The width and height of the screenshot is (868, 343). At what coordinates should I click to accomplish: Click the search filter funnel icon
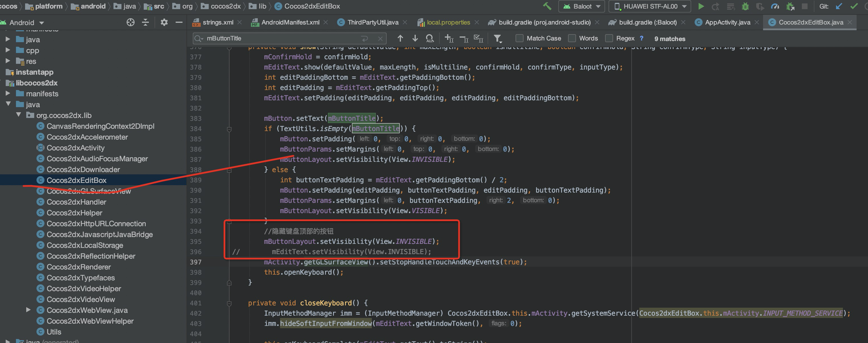coord(498,39)
